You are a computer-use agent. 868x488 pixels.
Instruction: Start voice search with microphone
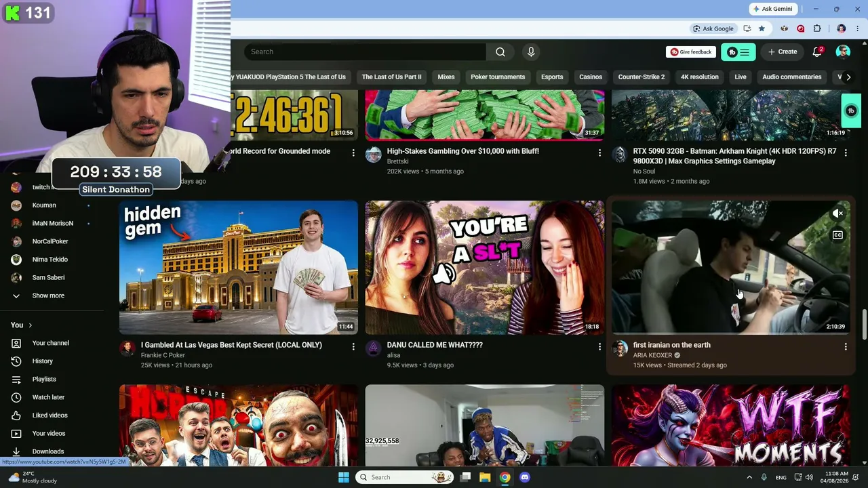pyautogui.click(x=531, y=52)
